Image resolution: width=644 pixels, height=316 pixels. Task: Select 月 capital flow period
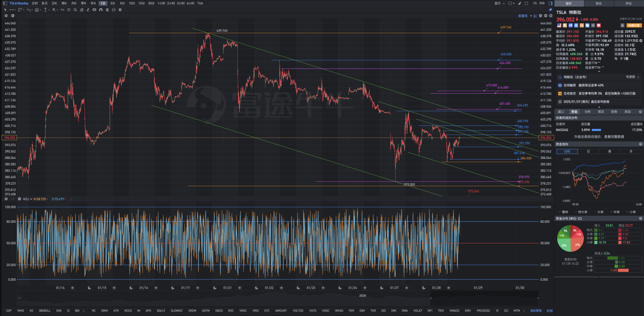[631, 151]
